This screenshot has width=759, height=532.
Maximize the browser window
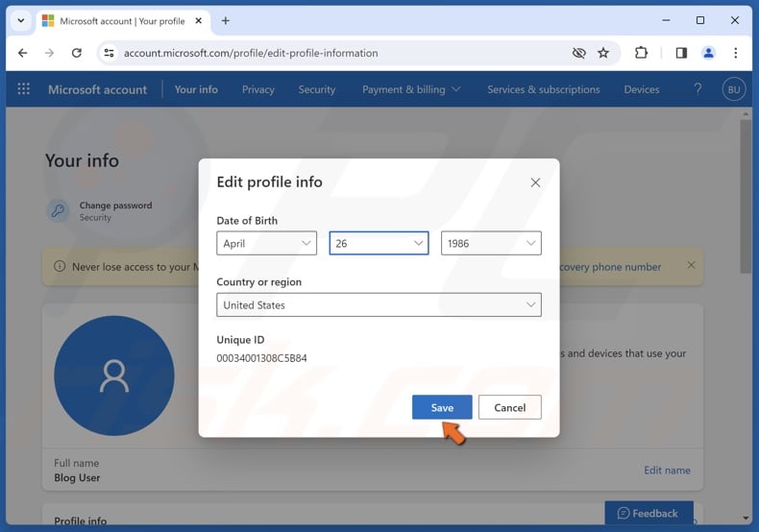pos(700,20)
